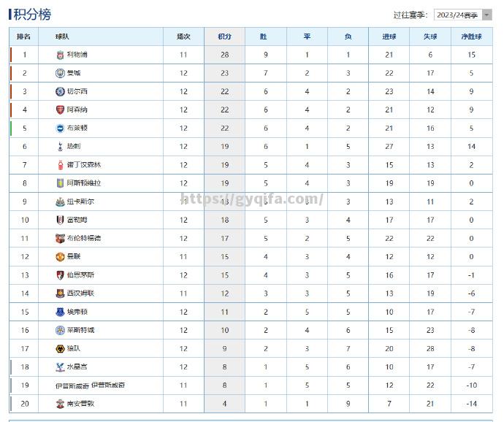Click the Arsenal cannon badge icon
The width and height of the screenshot is (504, 422).
click(x=60, y=110)
